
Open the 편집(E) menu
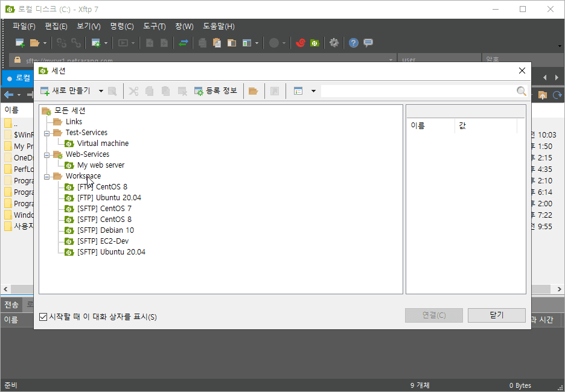coord(56,27)
